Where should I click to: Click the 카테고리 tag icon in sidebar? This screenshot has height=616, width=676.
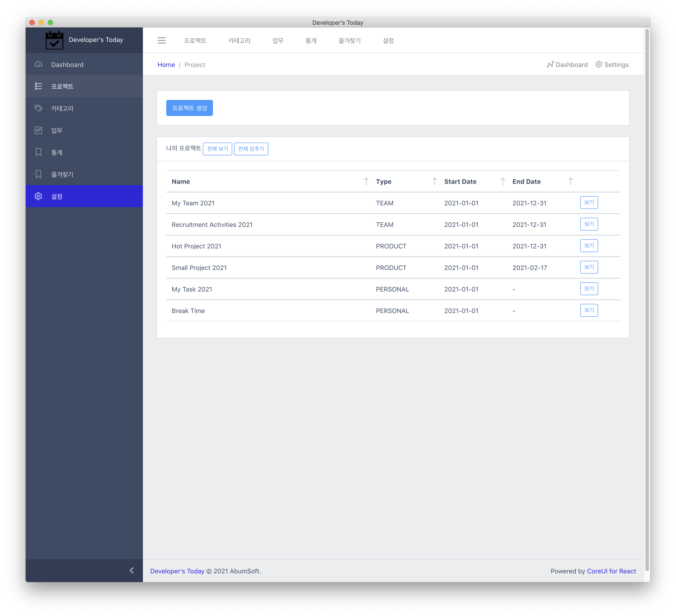38,108
